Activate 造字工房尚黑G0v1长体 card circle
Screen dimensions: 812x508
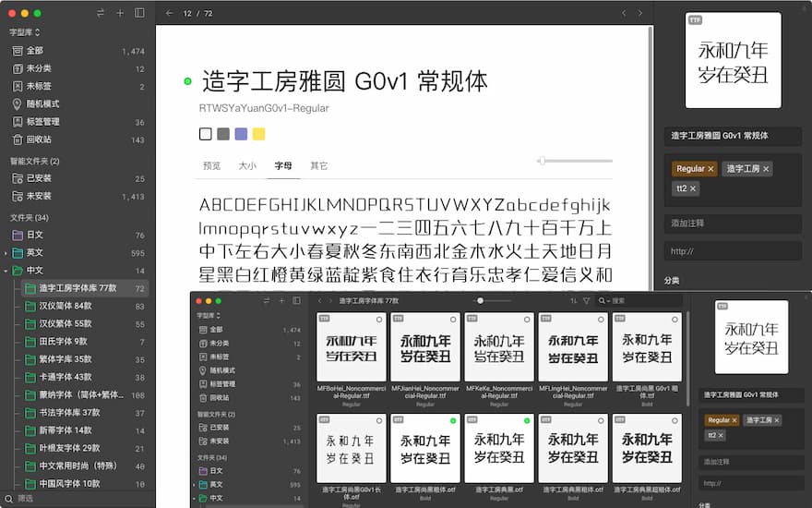click(379, 420)
